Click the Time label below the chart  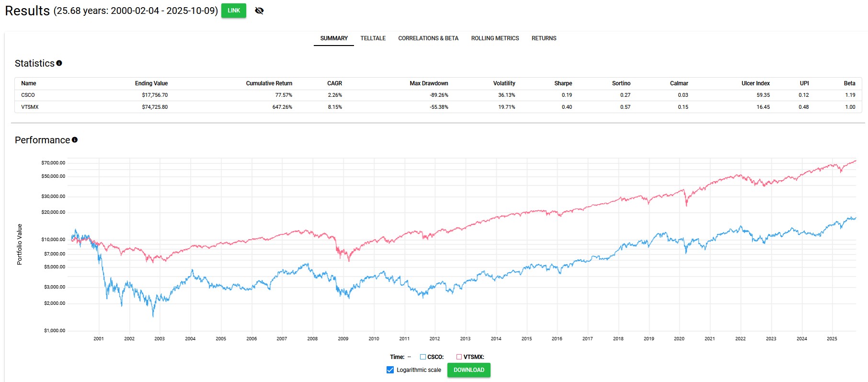[397, 357]
